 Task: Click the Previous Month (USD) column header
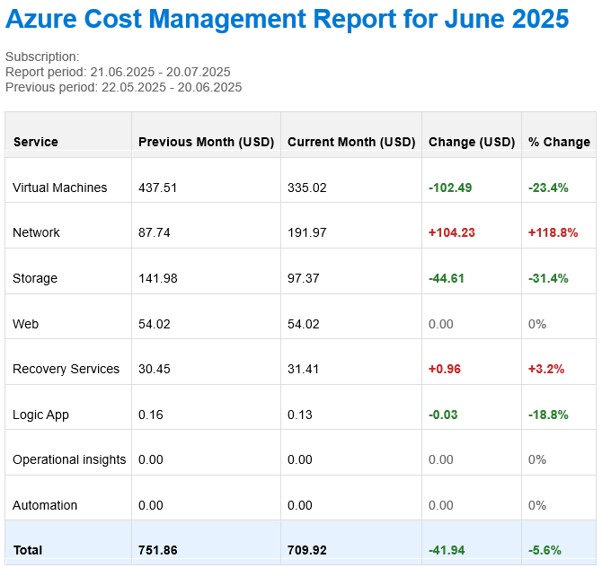pyautogui.click(x=206, y=142)
